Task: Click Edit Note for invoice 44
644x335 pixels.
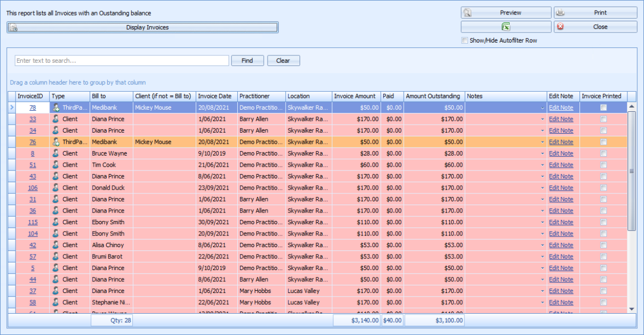Action: (x=561, y=279)
